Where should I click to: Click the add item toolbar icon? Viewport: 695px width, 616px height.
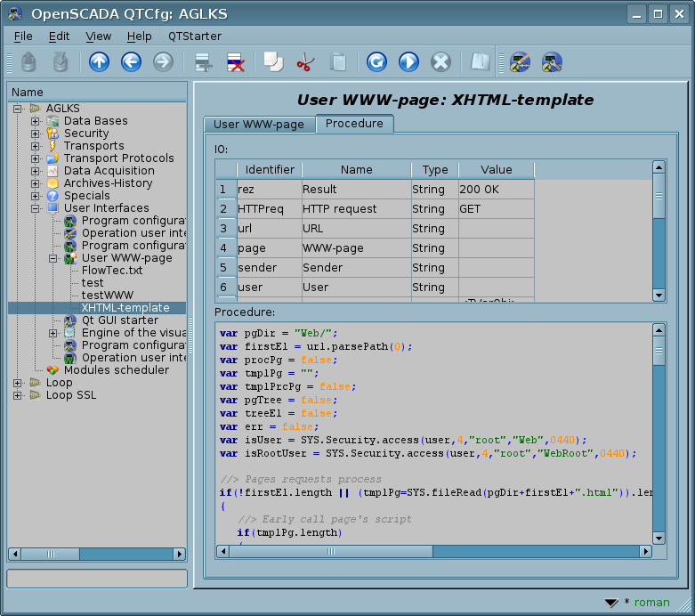point(204,62)
